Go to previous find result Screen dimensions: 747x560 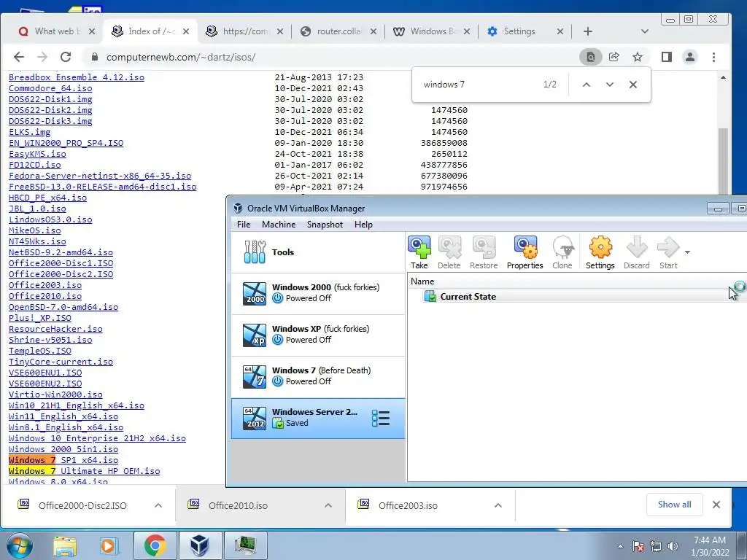pos(587,85)
